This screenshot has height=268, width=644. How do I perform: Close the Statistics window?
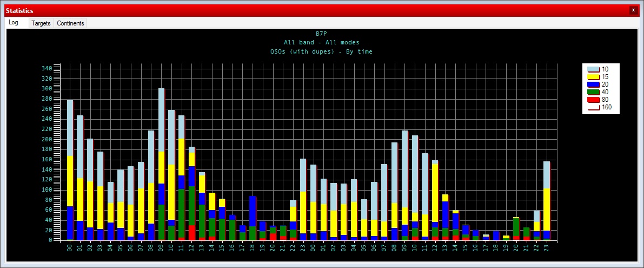pos(633,10)
